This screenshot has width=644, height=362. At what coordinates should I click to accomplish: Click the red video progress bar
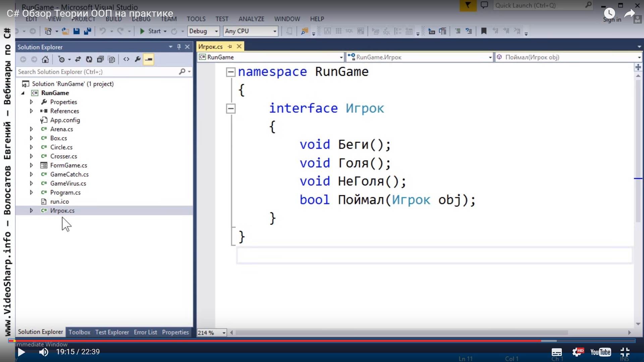[275, 341]
